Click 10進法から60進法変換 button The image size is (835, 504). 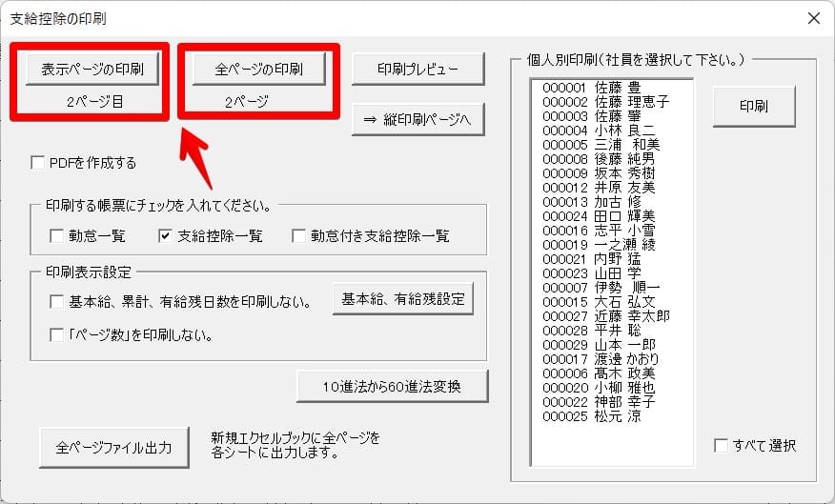tap(392, 386)
